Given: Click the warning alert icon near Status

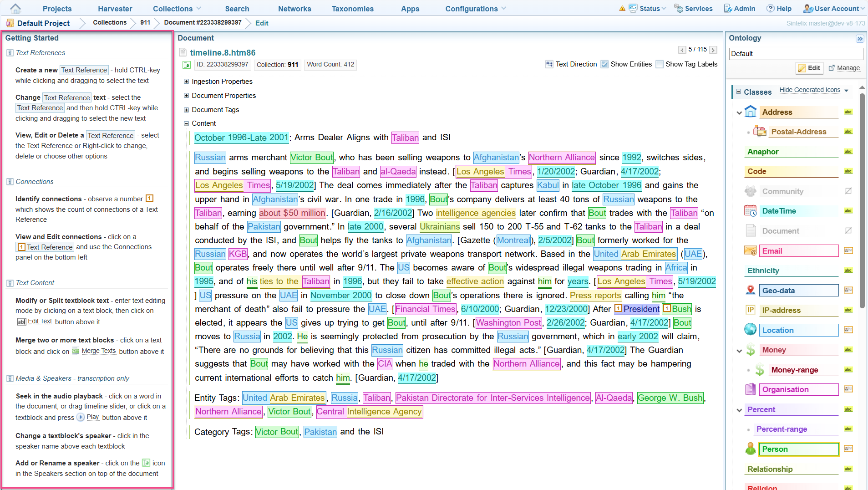Looking at the screenshot, I should coord(622,9).
